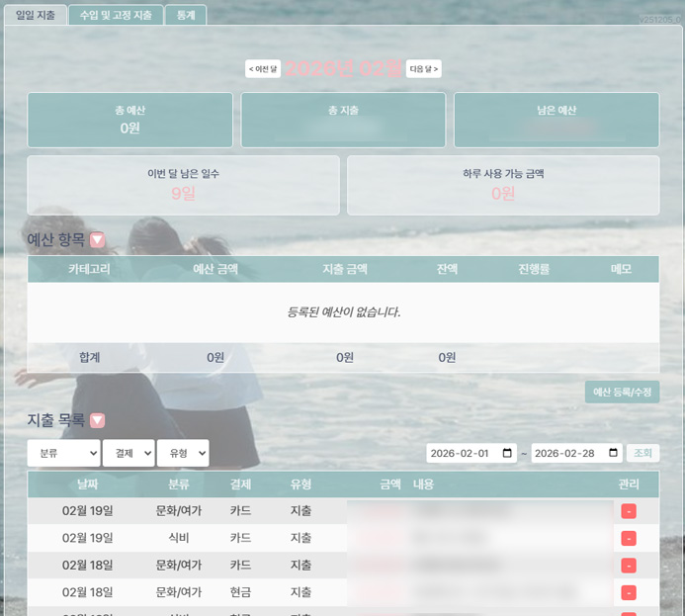Click the 금액 column header
Screen dimensions: 685x616
390,484
